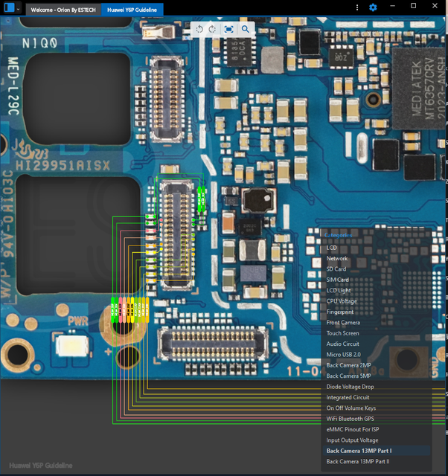Click the Categories header label
Image resolution: width=448 pixels, height=476 pixels.
click(339, 235)
